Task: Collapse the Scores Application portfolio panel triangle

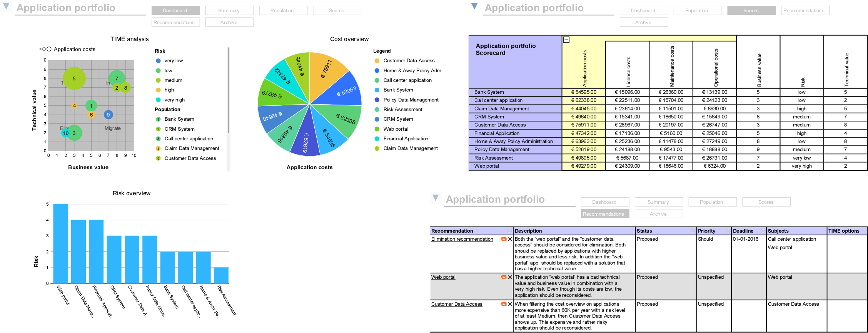Action: pyautogui.click(x=474, y=6)
